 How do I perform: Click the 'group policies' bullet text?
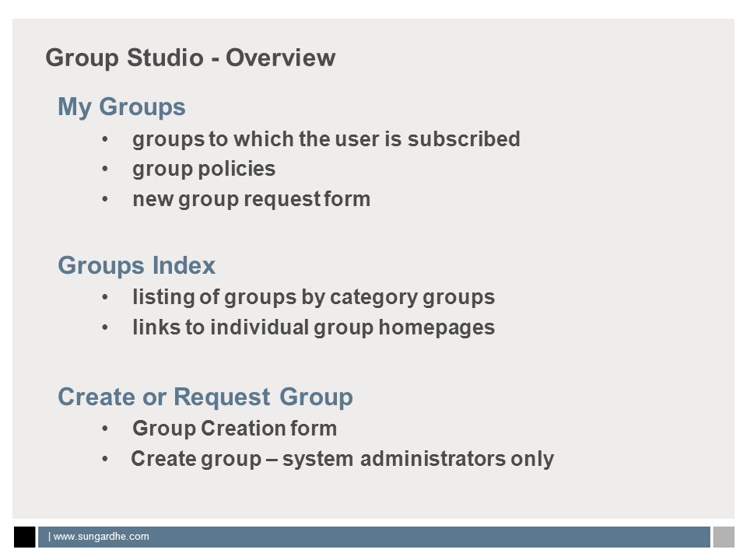click(x=204, y=170)
